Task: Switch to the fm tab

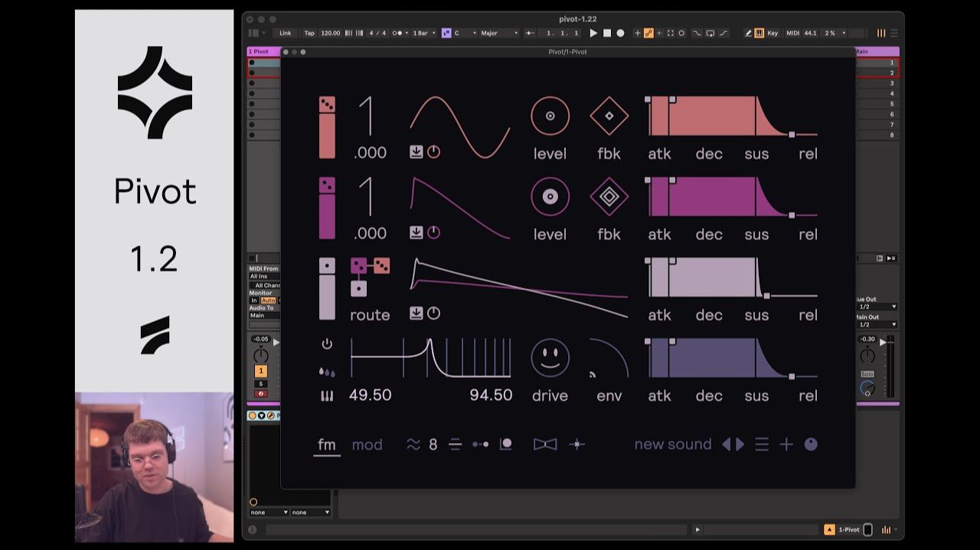Action: (x=327, y=444)
